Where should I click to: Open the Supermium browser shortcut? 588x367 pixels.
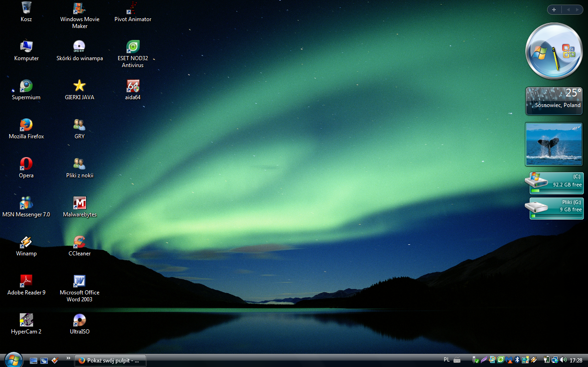click(26, 90)
